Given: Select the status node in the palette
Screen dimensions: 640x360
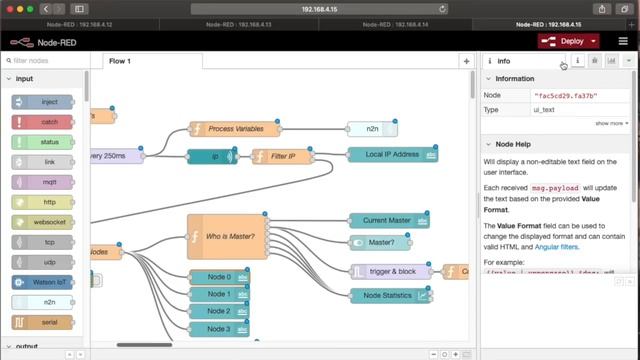Looking at the screenshot, I should pos(42,142).
